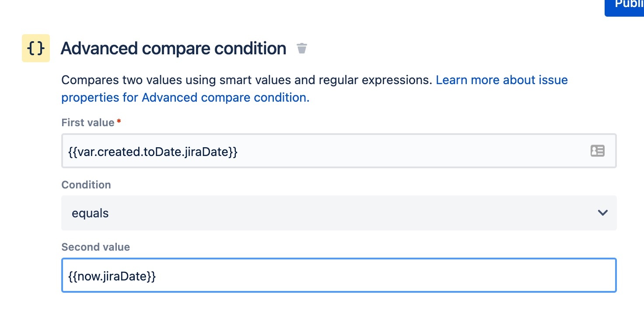Delete the Advanced compare condition via trash icon
The height and width of the screenshot is (312, 644).
tap(302, 48)
